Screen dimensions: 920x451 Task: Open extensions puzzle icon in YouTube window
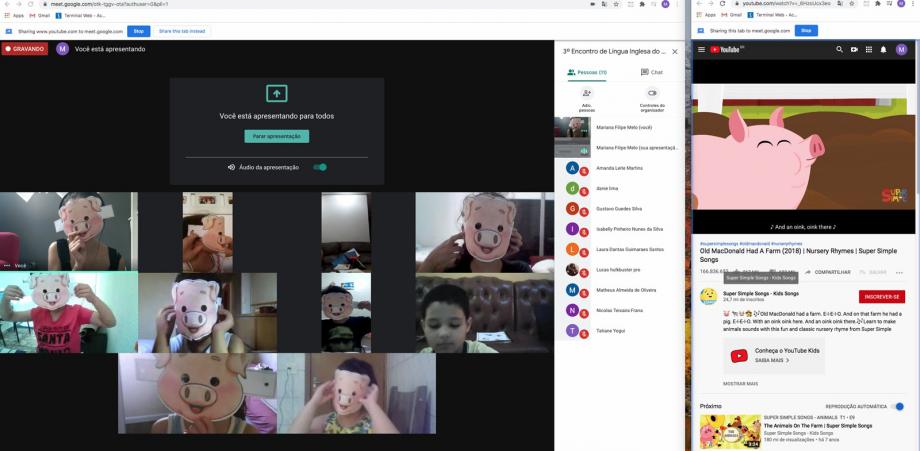[878, 4]
